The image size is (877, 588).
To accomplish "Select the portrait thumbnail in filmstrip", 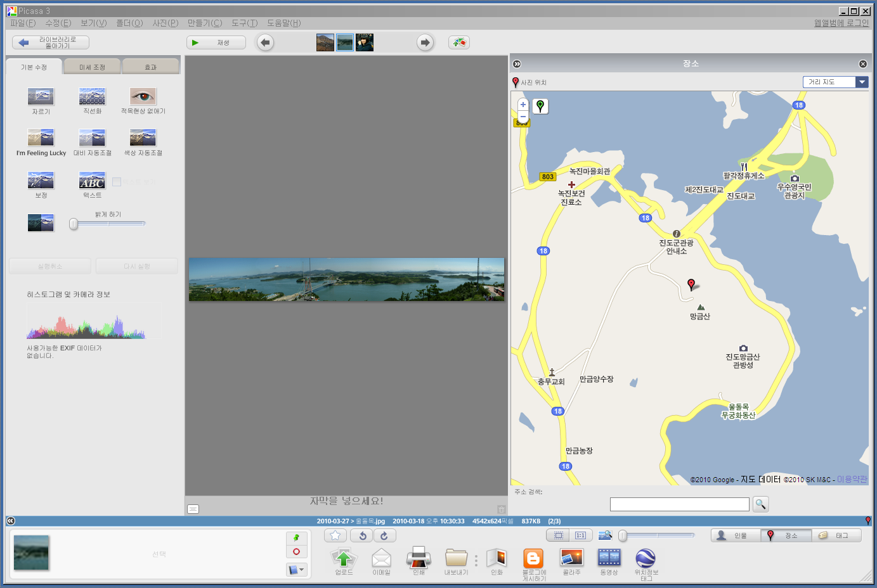I will [x=365, y=42].
